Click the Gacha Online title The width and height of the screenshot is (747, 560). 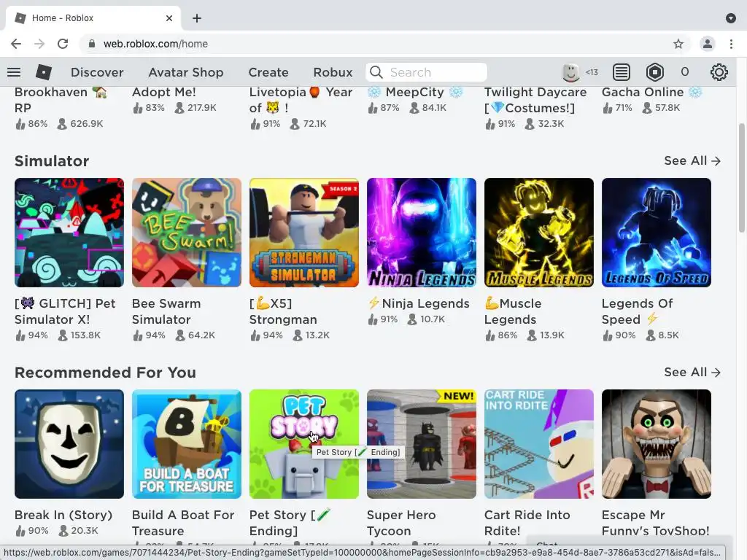click(x=651, y=92)
